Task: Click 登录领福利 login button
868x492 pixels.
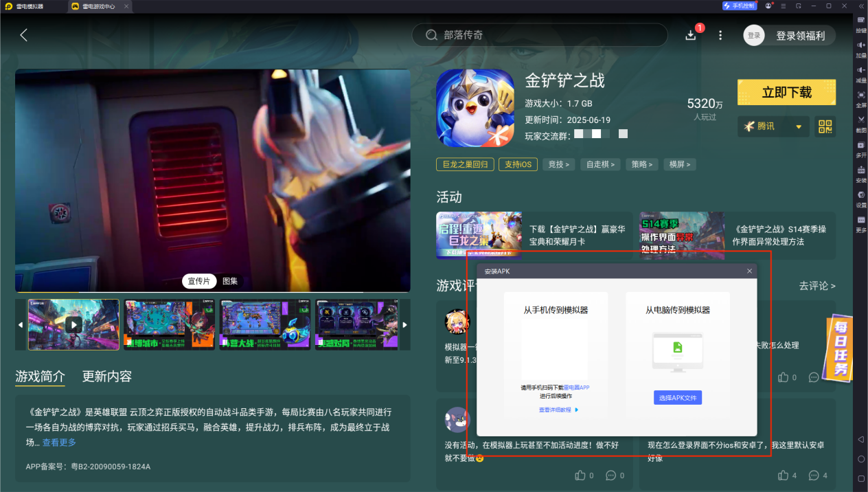Action: (x=800, y=36)
